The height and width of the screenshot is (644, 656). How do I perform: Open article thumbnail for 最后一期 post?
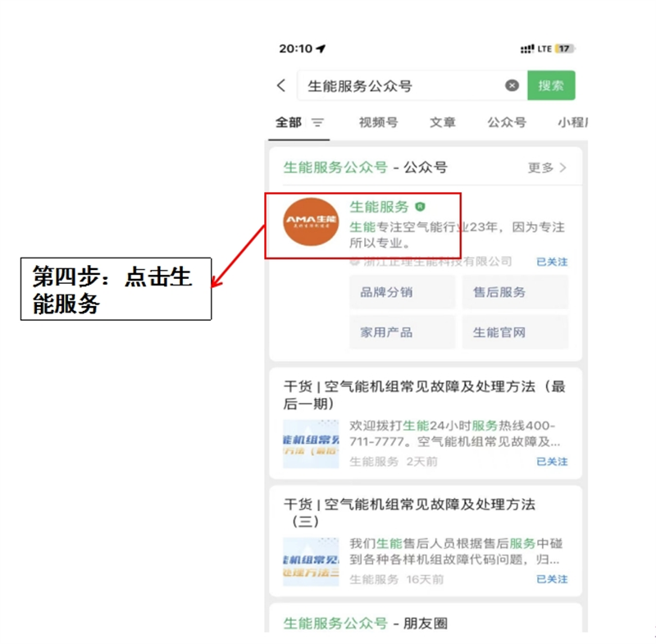(x=311, y=444)
